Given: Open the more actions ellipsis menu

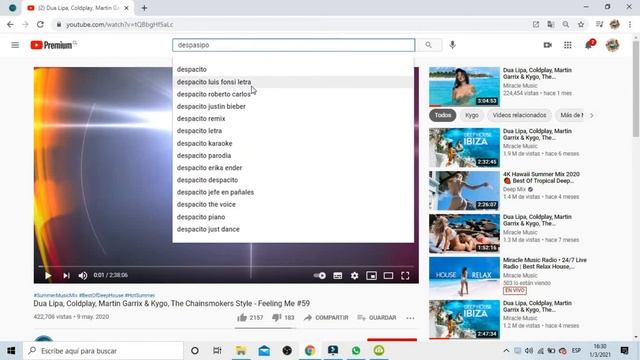Looking at the screenshot, I should pyautogui.click(x=410, y=318).
